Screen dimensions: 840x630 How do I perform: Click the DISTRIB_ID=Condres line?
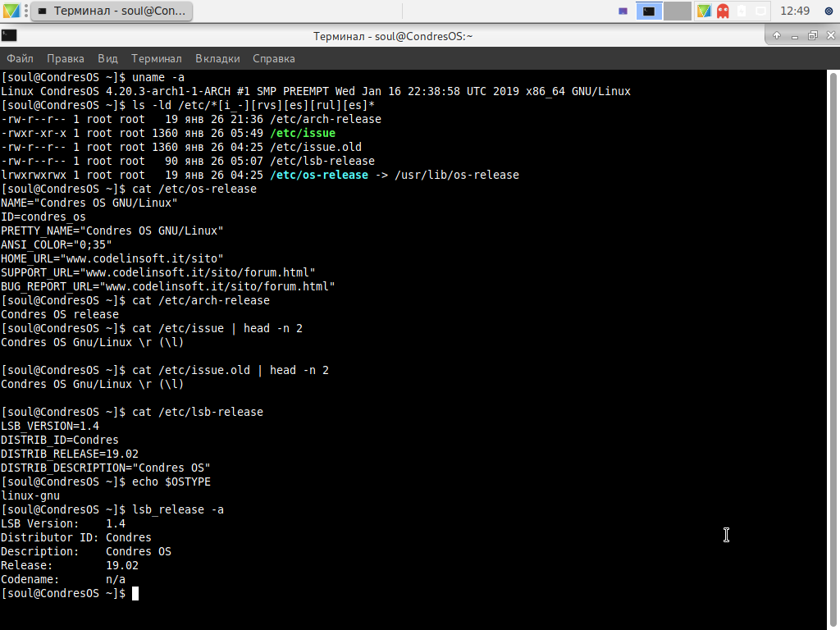(59, 440)
